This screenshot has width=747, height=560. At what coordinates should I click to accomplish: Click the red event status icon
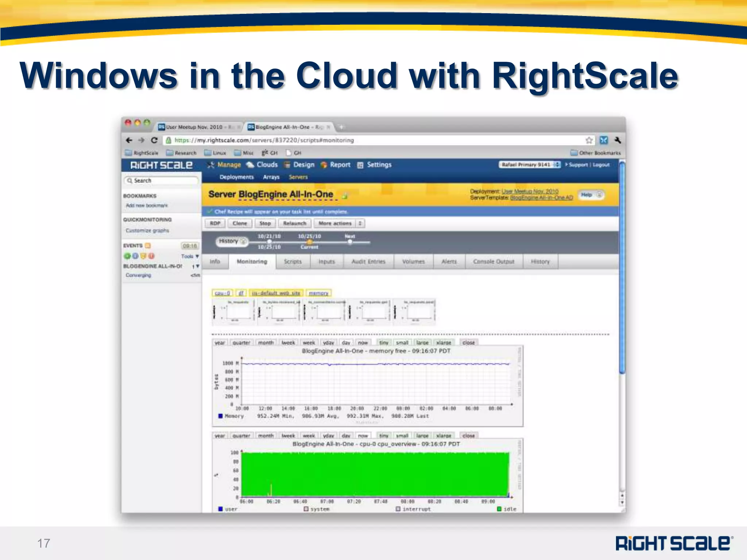pyautogui.click(x=151, y=256)
